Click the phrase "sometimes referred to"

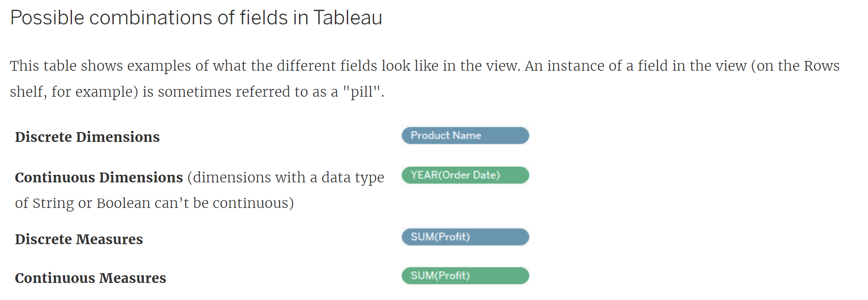(233, 92)
